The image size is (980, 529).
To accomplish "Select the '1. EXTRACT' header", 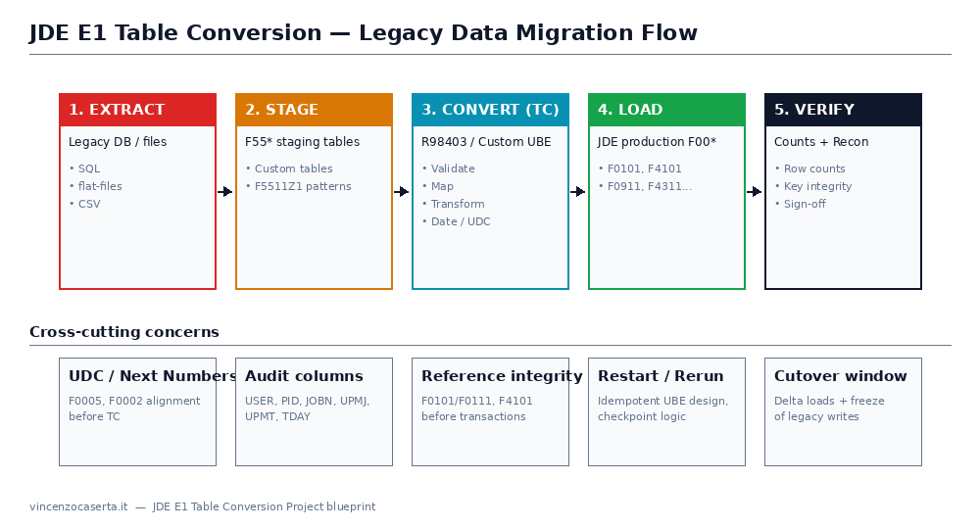I will (x=137, y=110).
